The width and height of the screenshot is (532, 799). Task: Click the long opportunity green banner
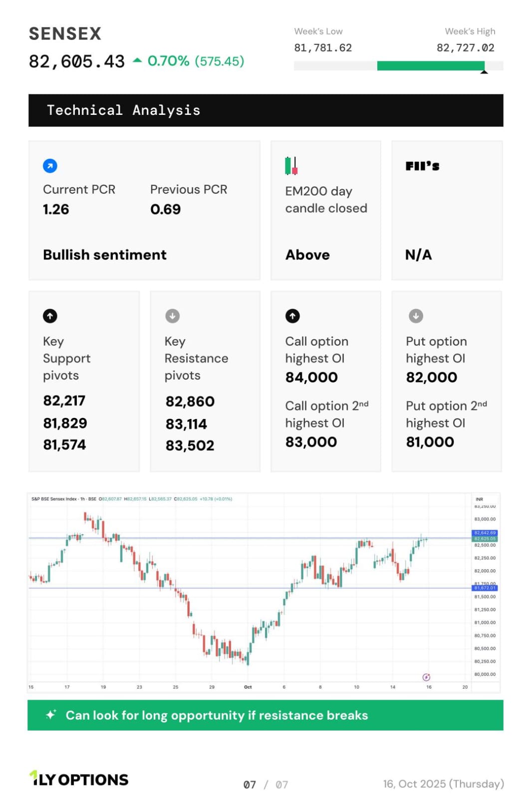pos(266,715)
